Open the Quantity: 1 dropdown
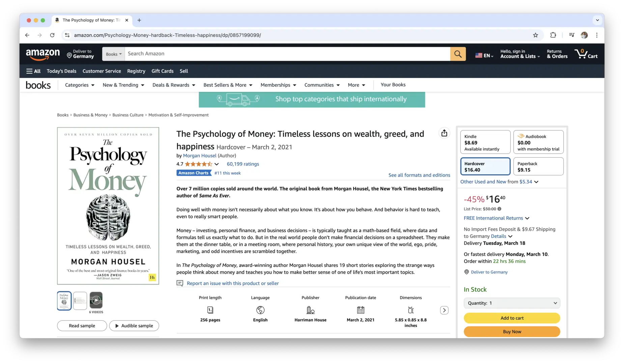 (512, 303)
